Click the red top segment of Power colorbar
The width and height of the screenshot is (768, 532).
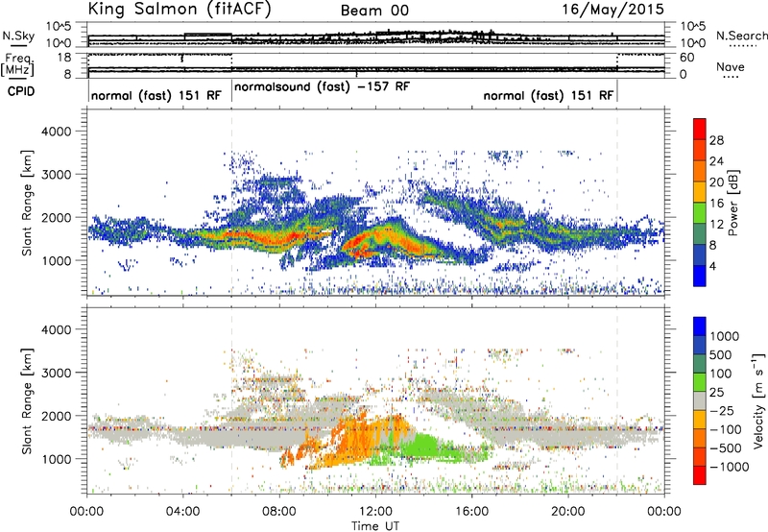[x=700, y=128]
